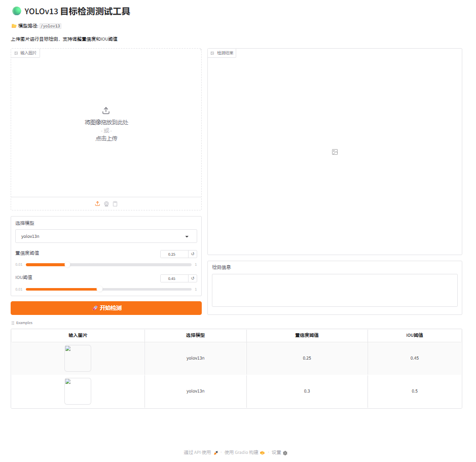Click the 将图像拖放到此处 drop text

106,122
